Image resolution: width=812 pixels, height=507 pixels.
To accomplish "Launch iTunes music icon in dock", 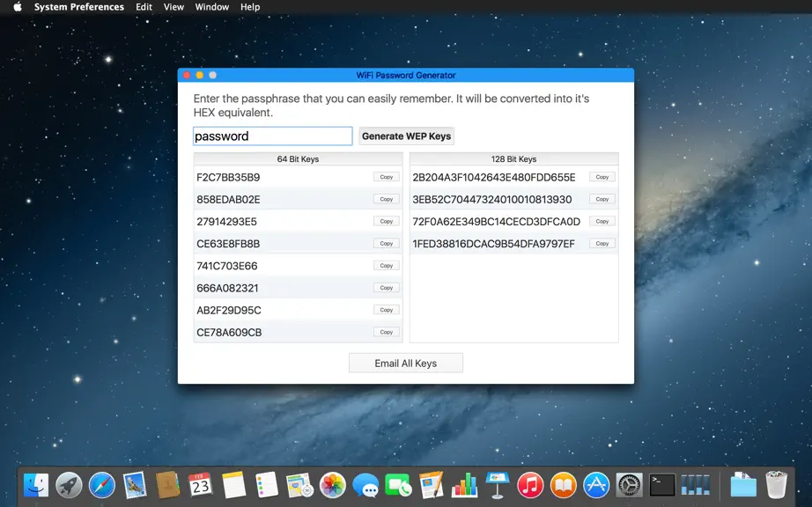I will pyautogui.click(x=530, y=485).
